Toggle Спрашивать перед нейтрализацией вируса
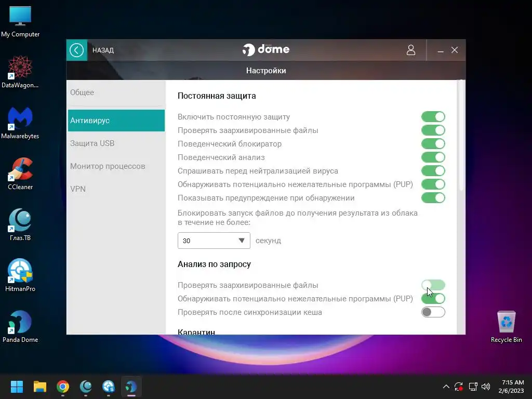The image size is (532, 399). (x=433, y=170)
